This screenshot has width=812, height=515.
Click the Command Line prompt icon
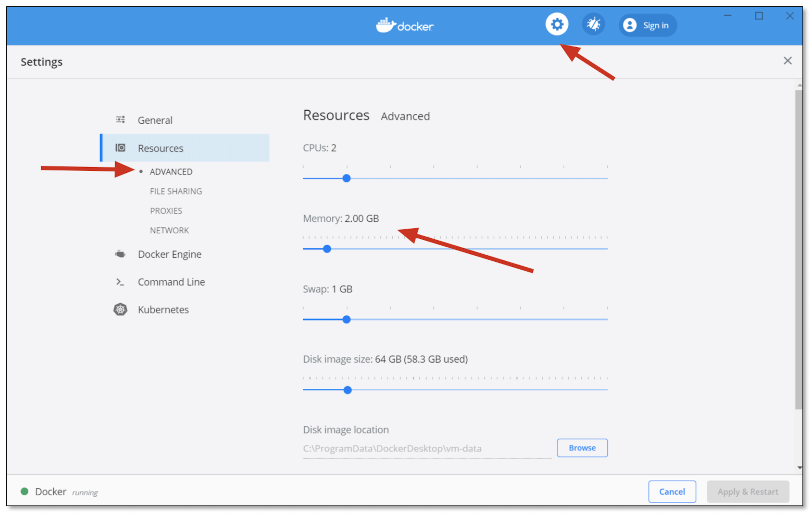(x=120, y=282)
